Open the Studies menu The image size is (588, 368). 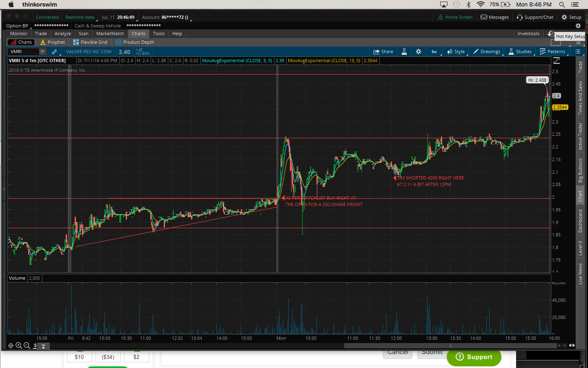(520, 52)
